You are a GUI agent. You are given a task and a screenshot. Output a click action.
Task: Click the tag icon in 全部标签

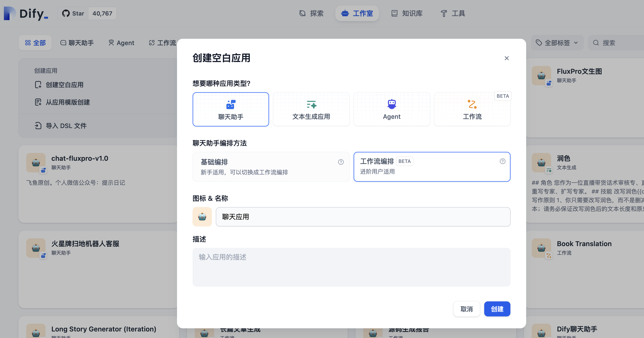539,43
